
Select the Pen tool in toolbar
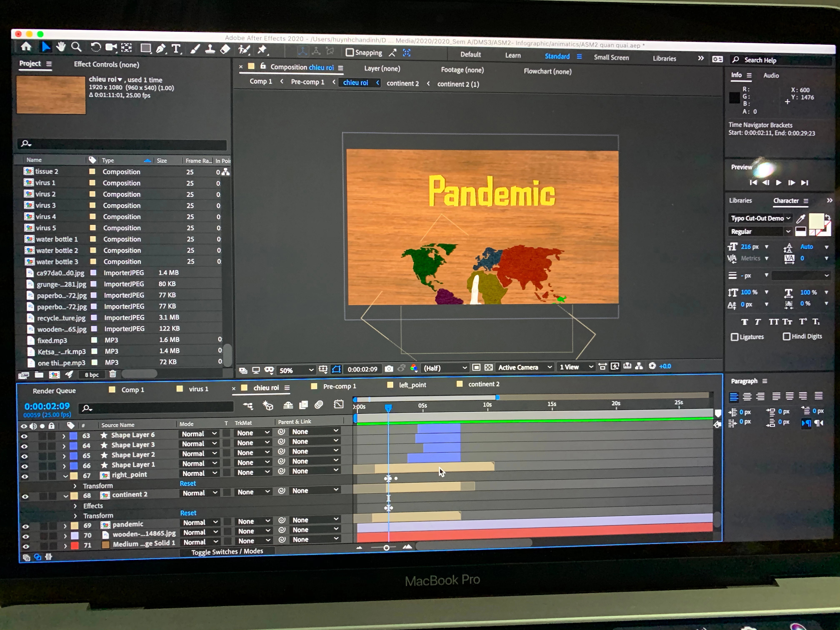coord(161,49)
